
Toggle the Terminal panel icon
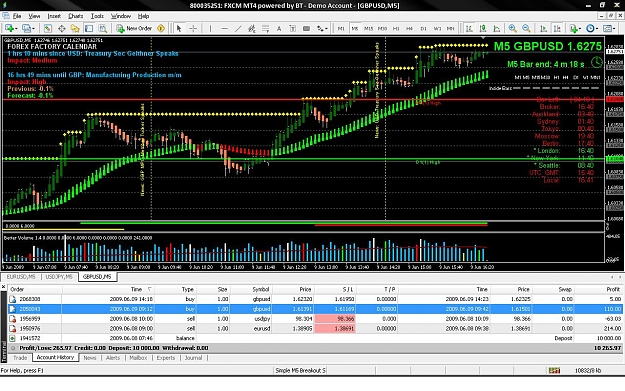click(89, 28)
